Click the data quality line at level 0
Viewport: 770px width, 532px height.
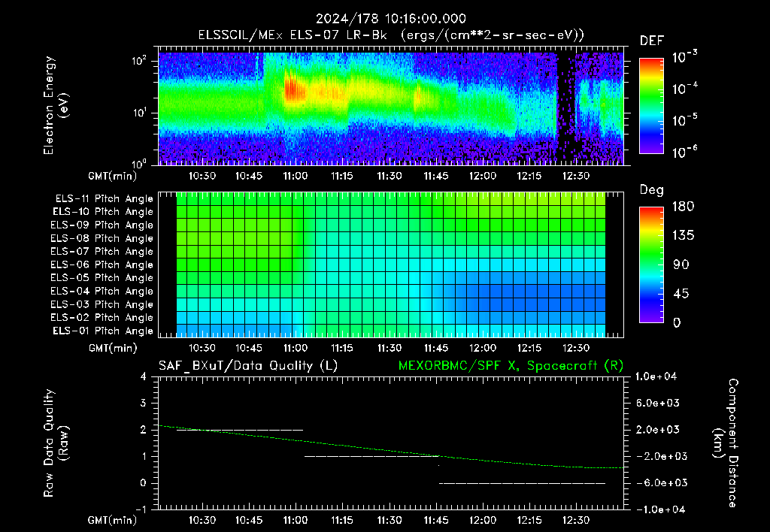tap(522, 483)
